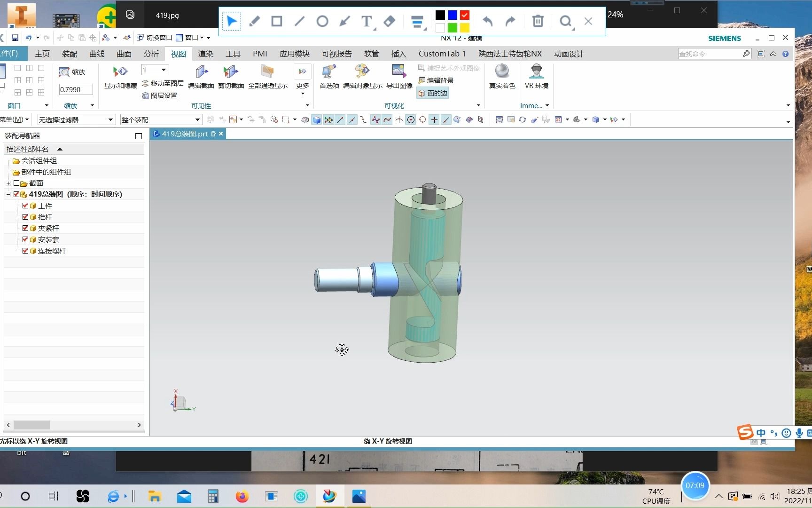Click the navigator horizontal scrollbar thumb
This screenshot has height=508, width=812.
coord(32,425)
